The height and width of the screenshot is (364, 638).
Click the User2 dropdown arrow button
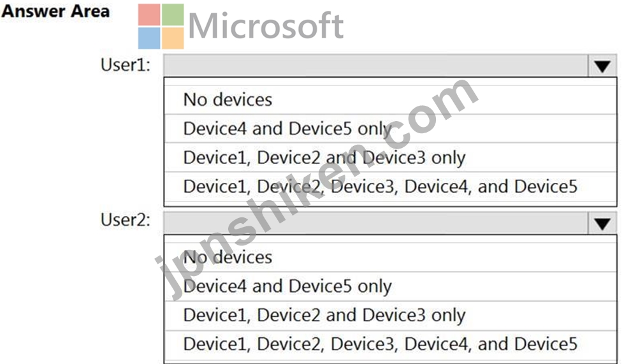tap(602, 223)
